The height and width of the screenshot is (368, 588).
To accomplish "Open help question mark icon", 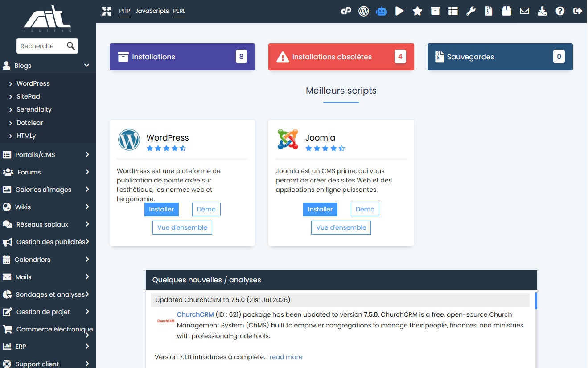I will [560, 11].
